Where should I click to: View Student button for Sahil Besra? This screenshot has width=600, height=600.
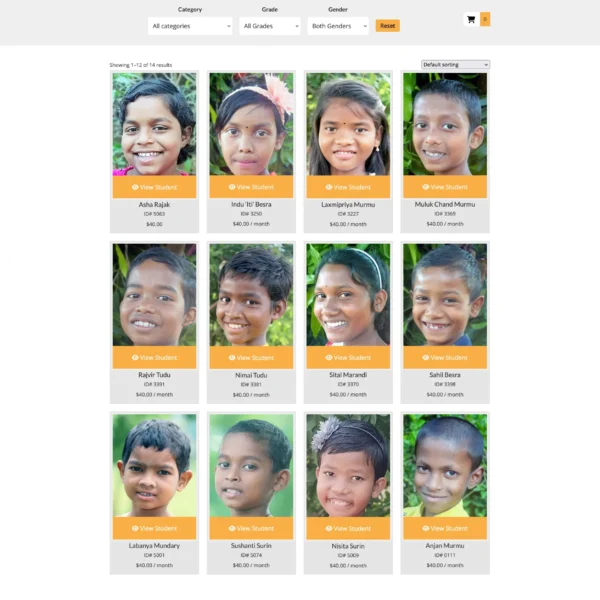445,357
